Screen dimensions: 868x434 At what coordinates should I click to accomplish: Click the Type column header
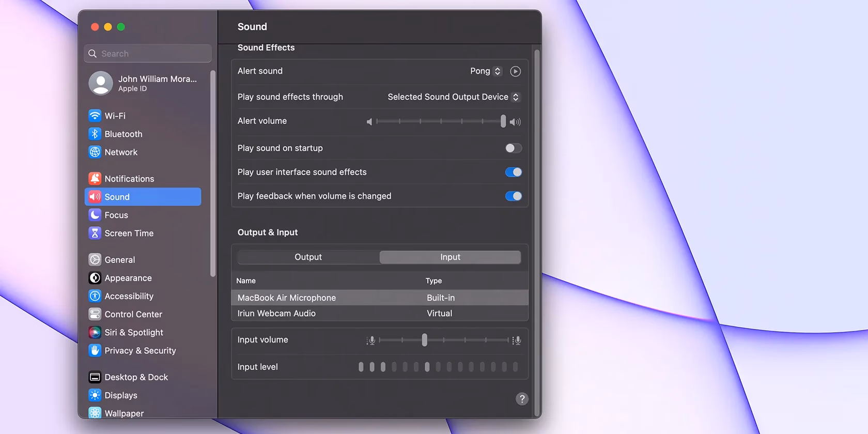point(433,281)
